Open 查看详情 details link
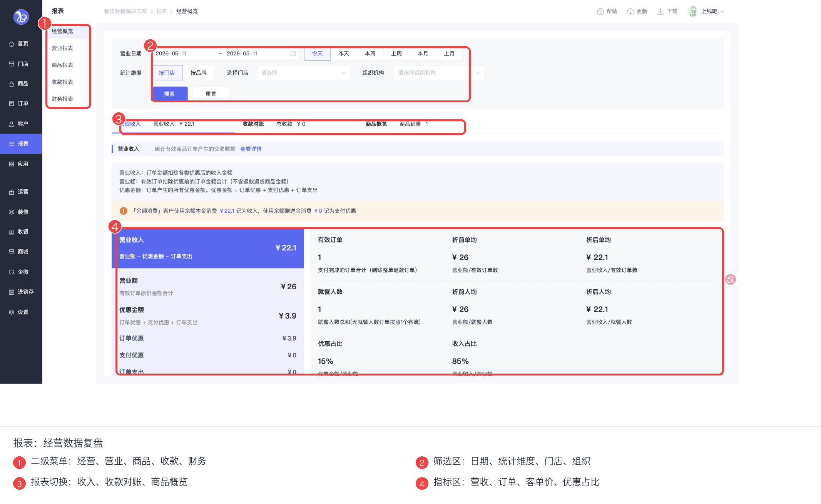Screen dimensions: 821x504 pos(251,149)
